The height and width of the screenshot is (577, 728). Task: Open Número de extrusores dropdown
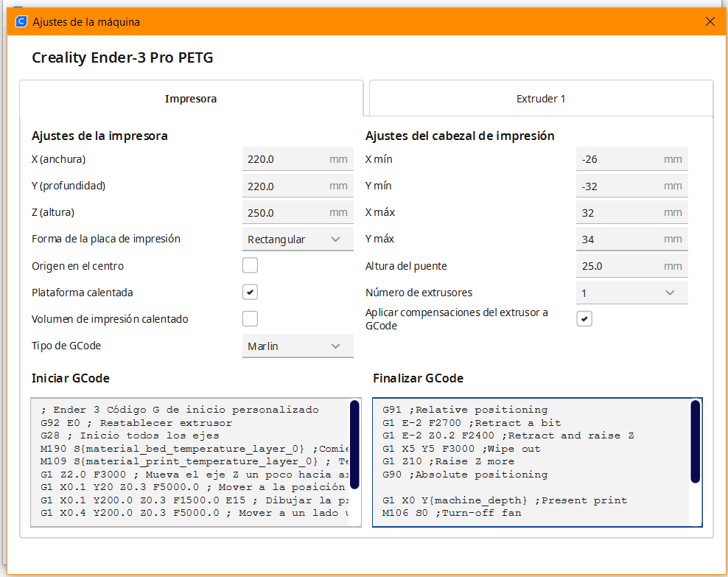[x=631, y=293]
